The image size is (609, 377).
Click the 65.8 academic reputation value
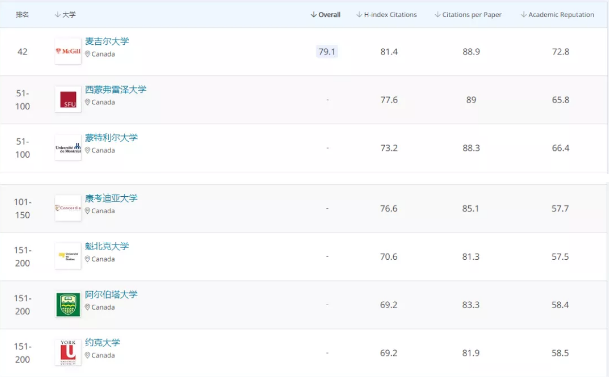coord(560,100)
